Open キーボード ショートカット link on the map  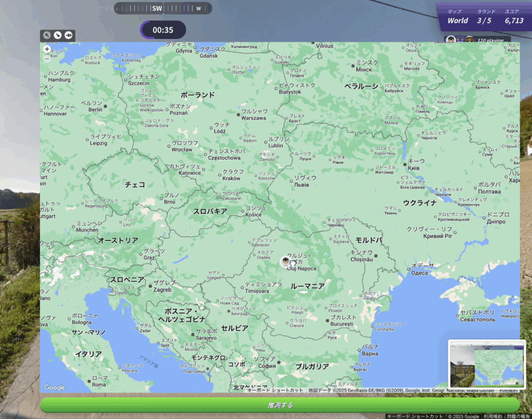click(x=275, y=390)
